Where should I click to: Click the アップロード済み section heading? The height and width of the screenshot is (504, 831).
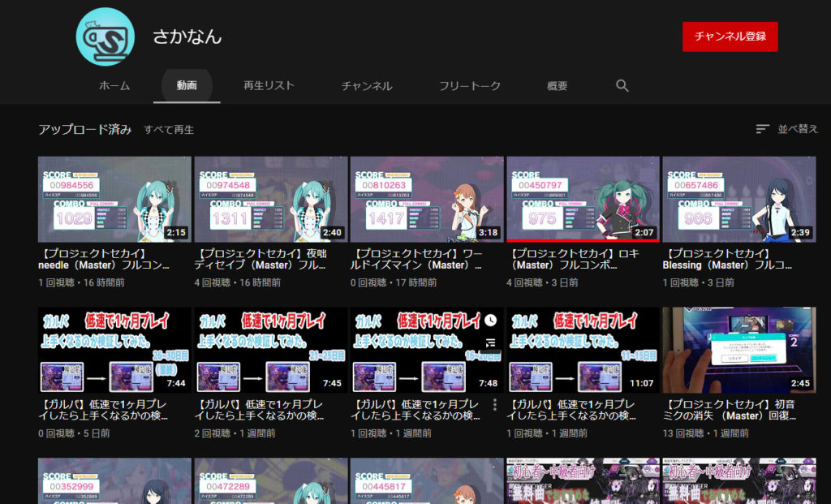[x=84, y=129]
